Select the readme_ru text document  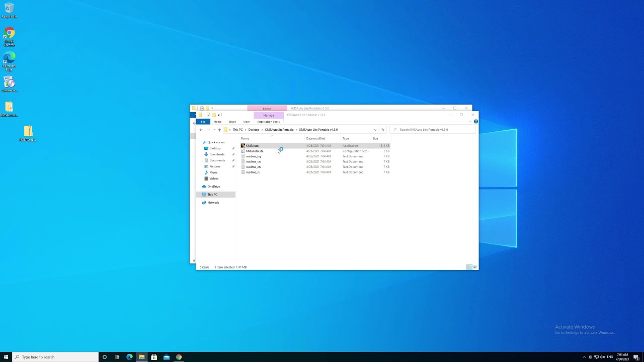click(x=315, y=172)
